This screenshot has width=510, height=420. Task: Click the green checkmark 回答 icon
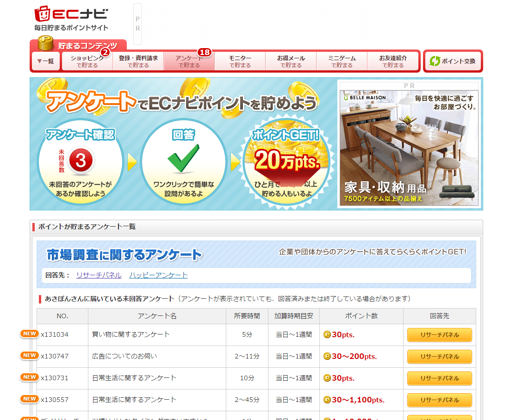click(183, 158)
